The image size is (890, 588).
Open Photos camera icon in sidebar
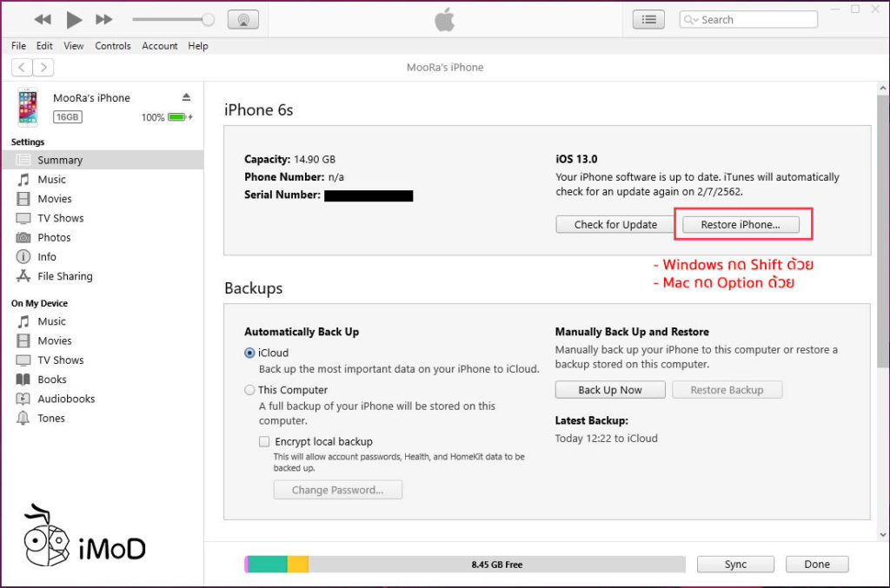pyautogui.click(x=23, y=238)
